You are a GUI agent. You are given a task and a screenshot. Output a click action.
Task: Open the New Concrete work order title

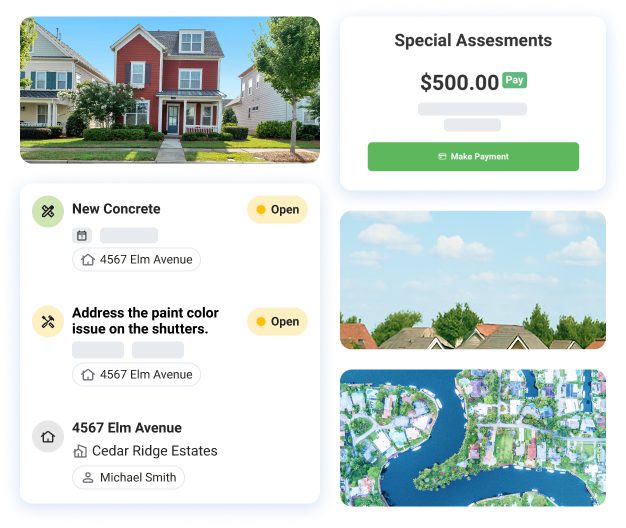click(x=116, y=209)
